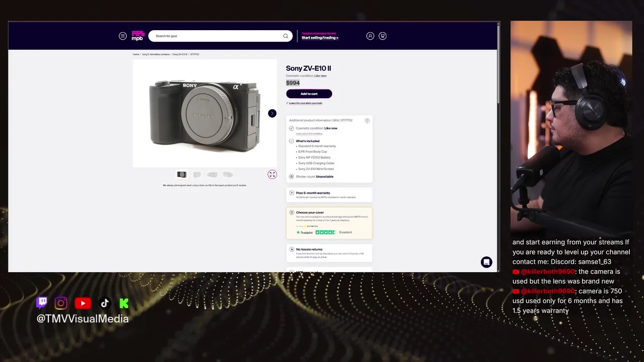The image size is (644, 362).
Task: Click the magnifier icon in the search bar
Action: point(286,36)
